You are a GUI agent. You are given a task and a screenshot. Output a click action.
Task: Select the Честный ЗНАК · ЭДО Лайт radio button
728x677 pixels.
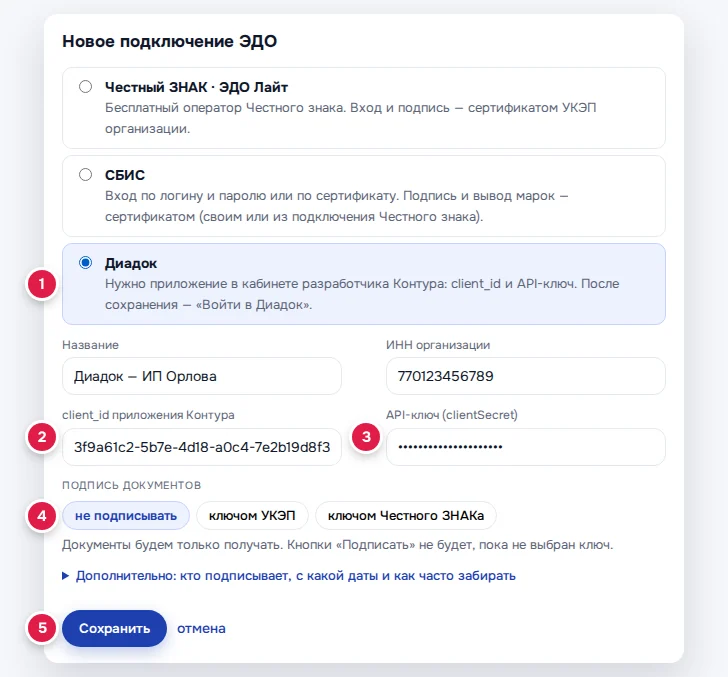(85, 87)
